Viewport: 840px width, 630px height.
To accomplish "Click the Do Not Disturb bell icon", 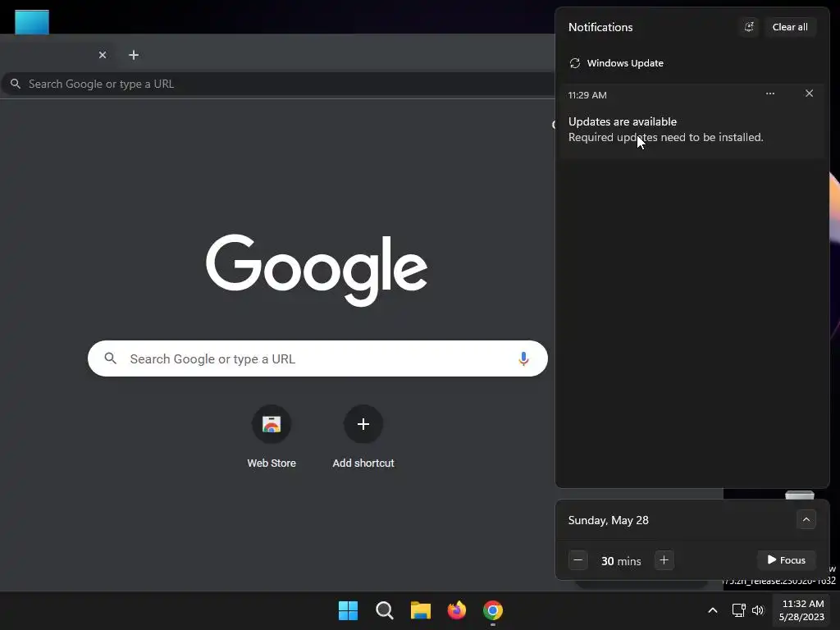I will (x=749, y=27).
